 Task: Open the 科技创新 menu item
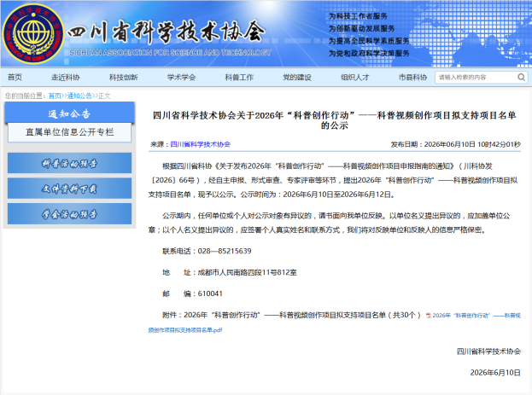coord(124,78)
